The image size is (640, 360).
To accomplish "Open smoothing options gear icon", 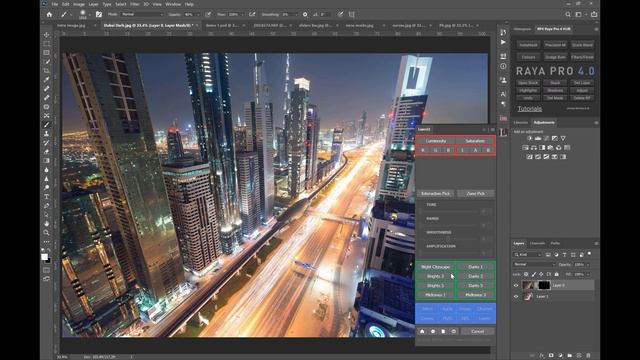I will [305, 14].
